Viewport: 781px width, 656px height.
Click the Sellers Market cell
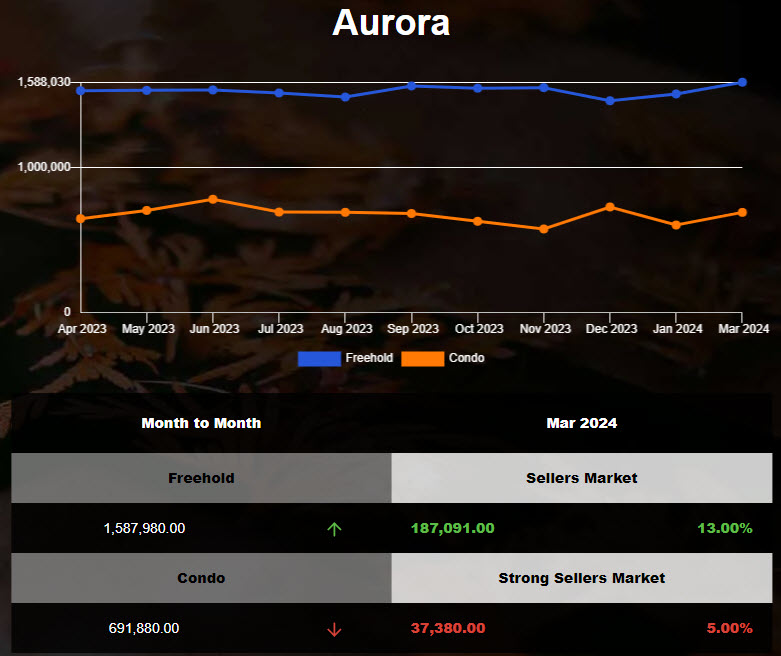(x=581, y=478)
